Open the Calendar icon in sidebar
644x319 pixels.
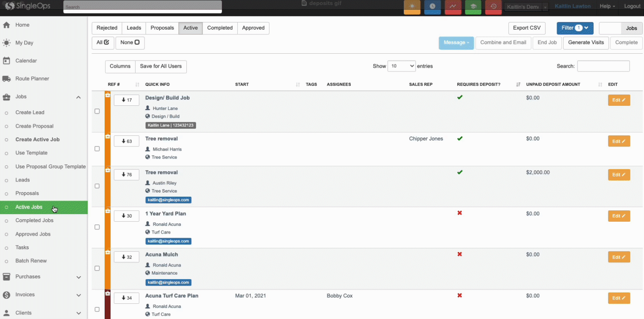(x=6, y=60)
